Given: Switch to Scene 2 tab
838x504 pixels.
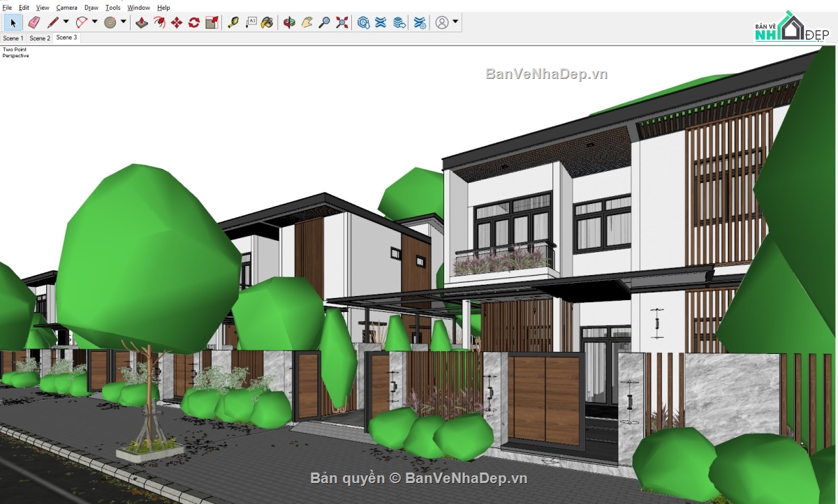Looking at the screenshot, I should 39,38.
